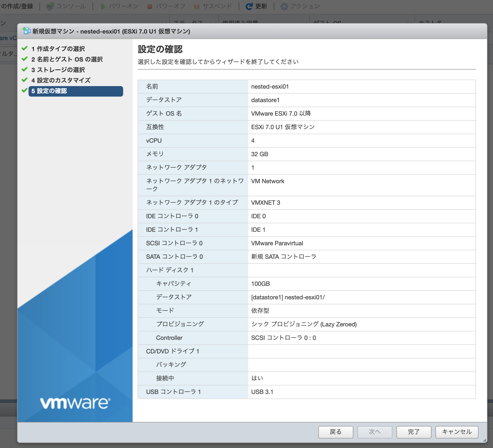Click green checkmark beside step 1
This screenshot has height=448, width=493.
[25, 48]
